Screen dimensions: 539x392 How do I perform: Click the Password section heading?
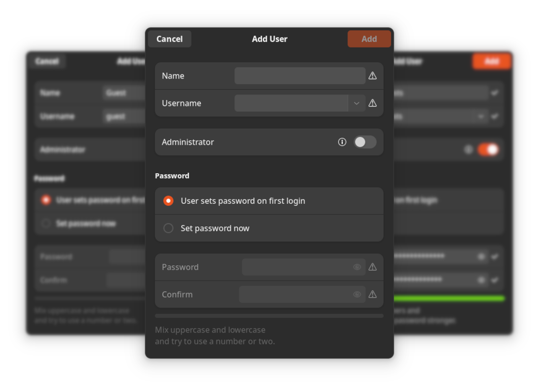click(x=172, y=176)
